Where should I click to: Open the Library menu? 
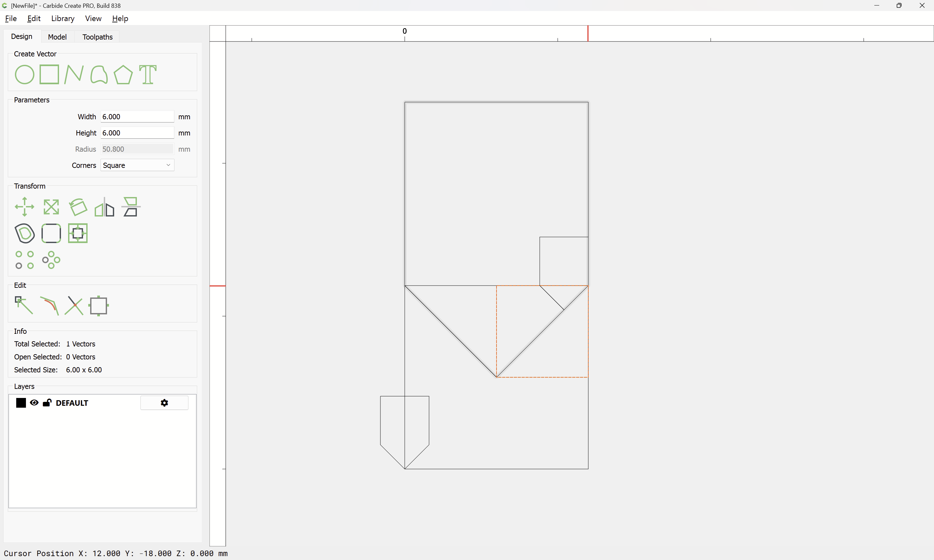tap(63, 18)
